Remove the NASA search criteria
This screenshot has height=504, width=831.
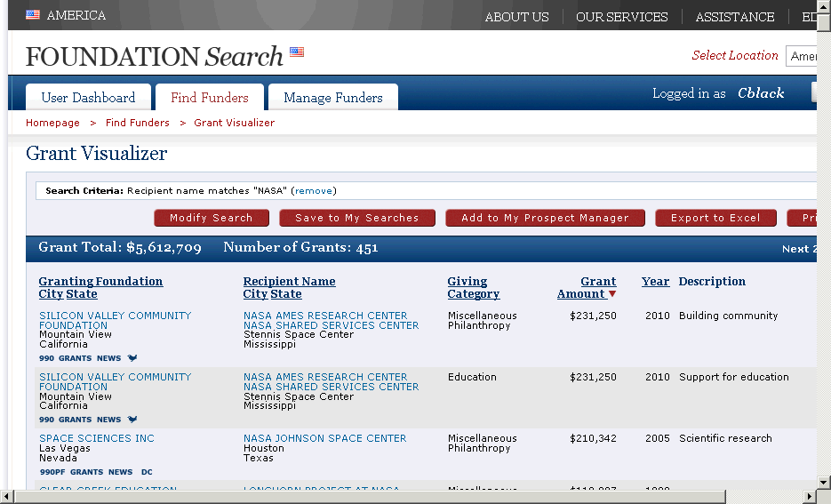click(314, 191)
